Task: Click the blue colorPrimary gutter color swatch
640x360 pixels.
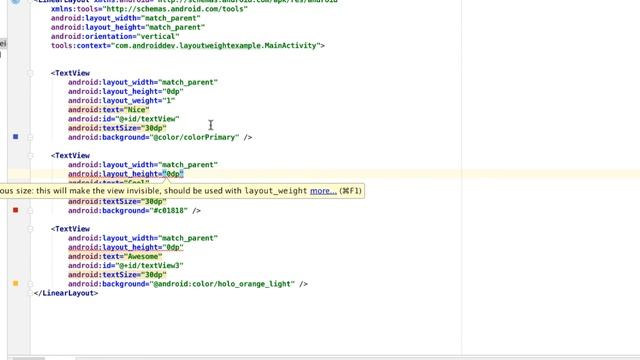Action: [16, 137]
